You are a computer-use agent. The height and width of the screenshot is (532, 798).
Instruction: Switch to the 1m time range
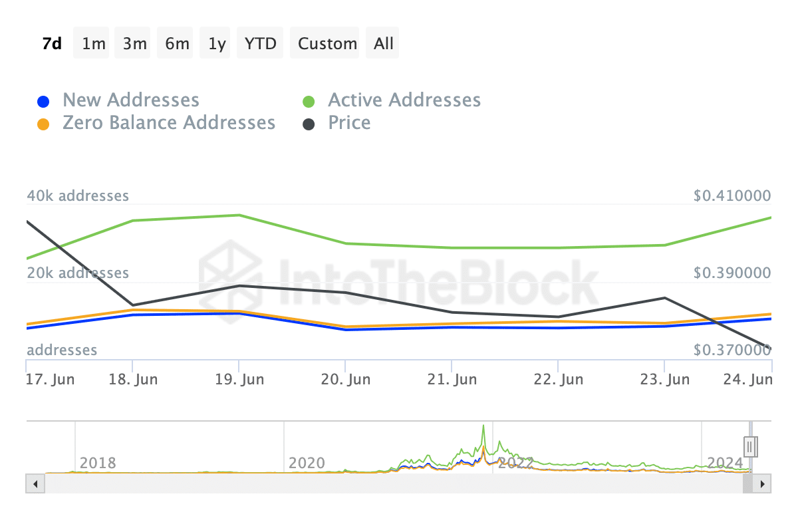pyautogui.click(x=94, y=44)
